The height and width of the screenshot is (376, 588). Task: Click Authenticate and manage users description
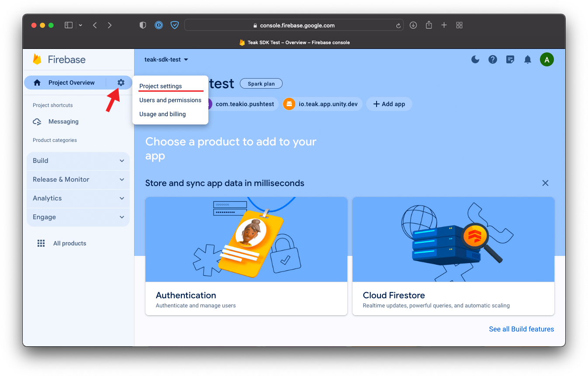point(196,306)
